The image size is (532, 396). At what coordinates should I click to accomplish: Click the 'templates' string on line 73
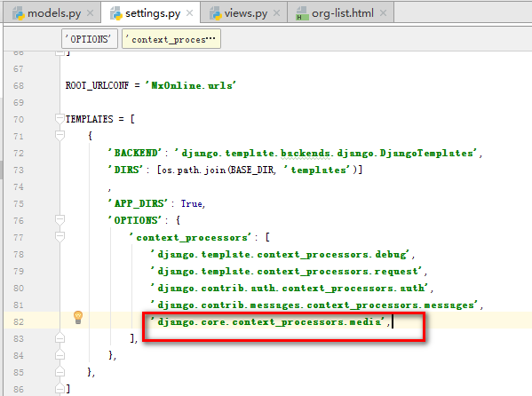point(317,170)
